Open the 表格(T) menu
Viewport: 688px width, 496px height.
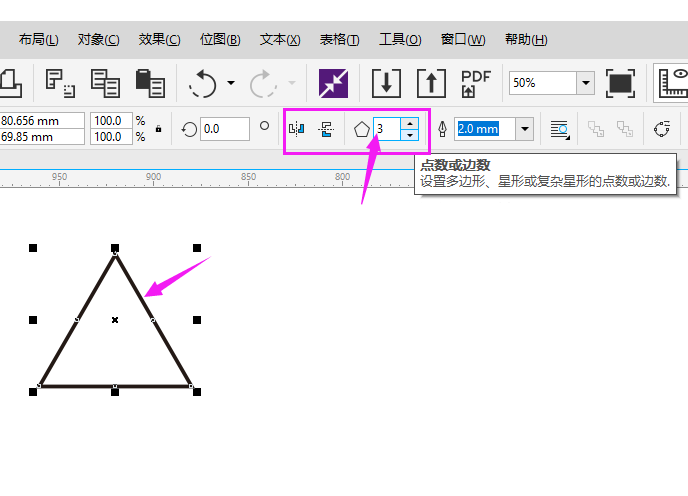pos(340,40)
